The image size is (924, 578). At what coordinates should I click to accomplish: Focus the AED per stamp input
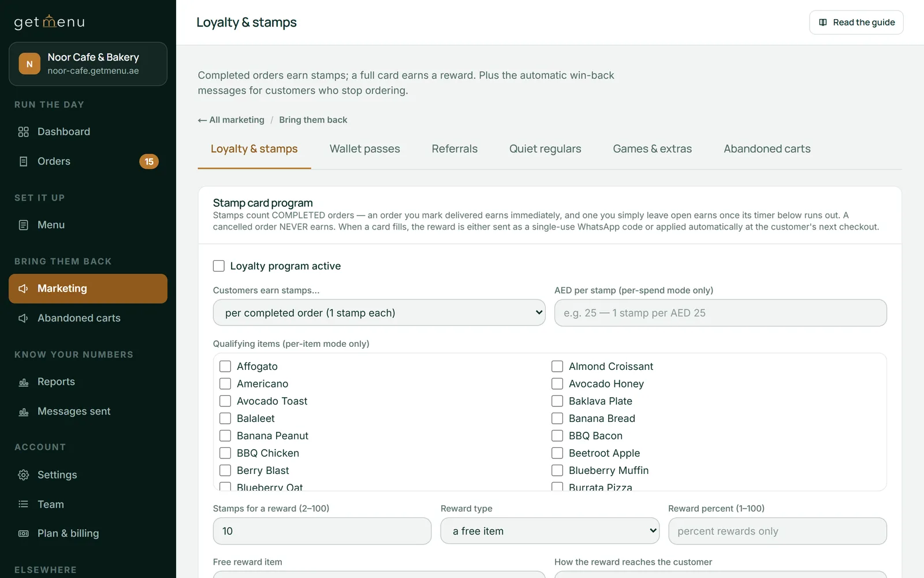[x=721, y=313]
